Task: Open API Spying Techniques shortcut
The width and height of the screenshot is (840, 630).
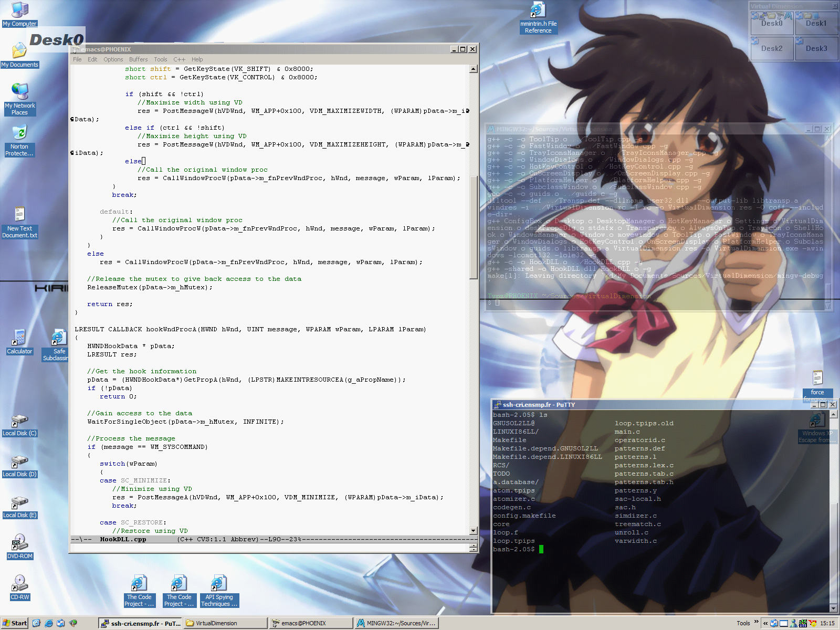Action: tap(219, 592)
